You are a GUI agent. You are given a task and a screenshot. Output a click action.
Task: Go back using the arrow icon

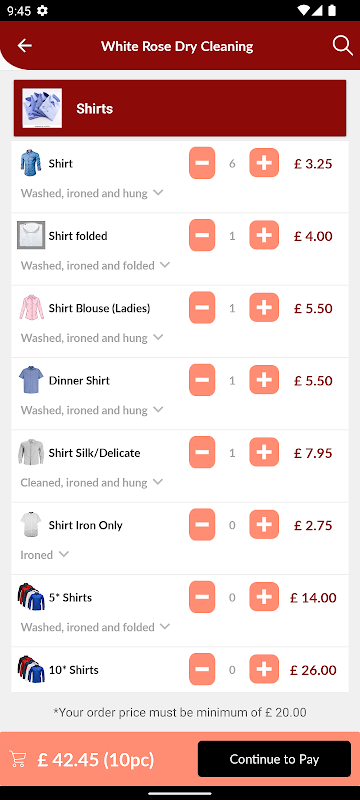click(24, 46)
